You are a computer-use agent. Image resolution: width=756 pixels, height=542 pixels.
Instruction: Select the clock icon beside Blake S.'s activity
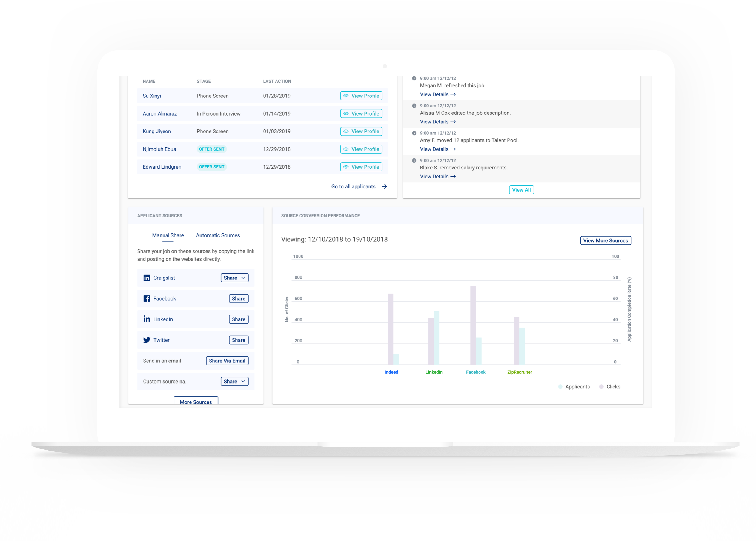(414, 160)
